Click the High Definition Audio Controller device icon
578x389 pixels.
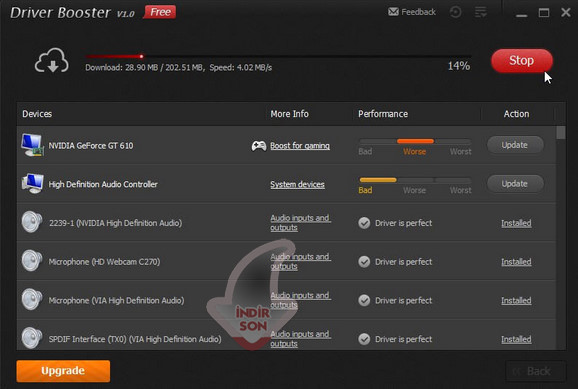click(x=32, y=184)
